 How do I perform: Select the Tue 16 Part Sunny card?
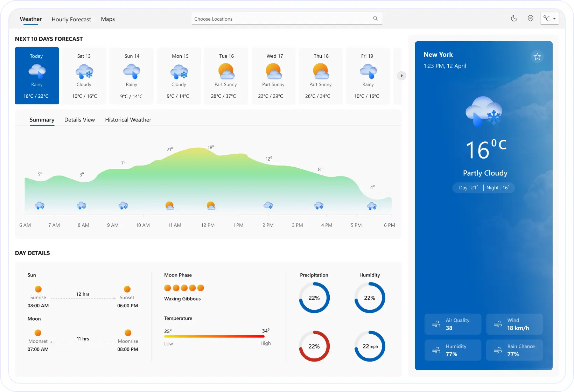(x=226, y=76)
